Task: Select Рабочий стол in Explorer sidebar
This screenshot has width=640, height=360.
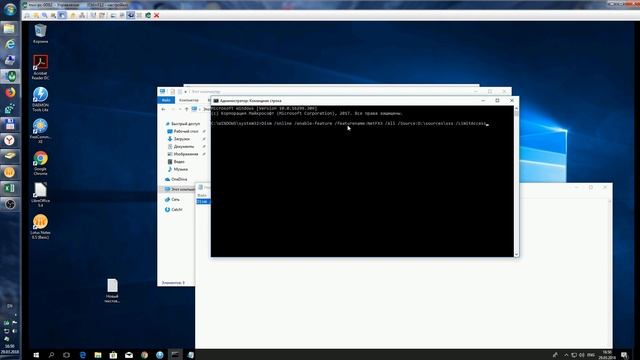Action: point(183,131)
